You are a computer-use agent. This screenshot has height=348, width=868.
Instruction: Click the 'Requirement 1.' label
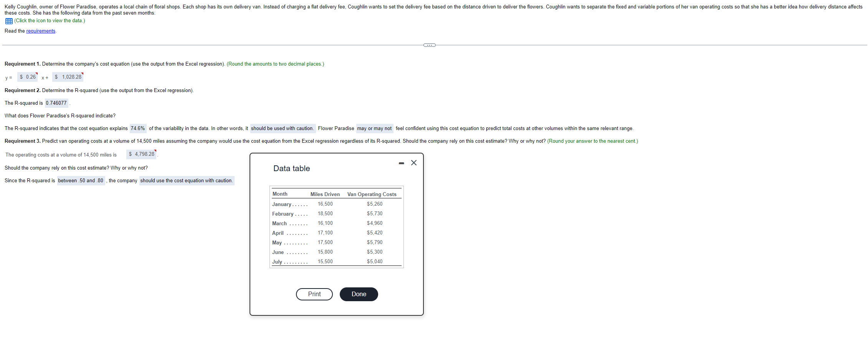[x=23, y=64]
